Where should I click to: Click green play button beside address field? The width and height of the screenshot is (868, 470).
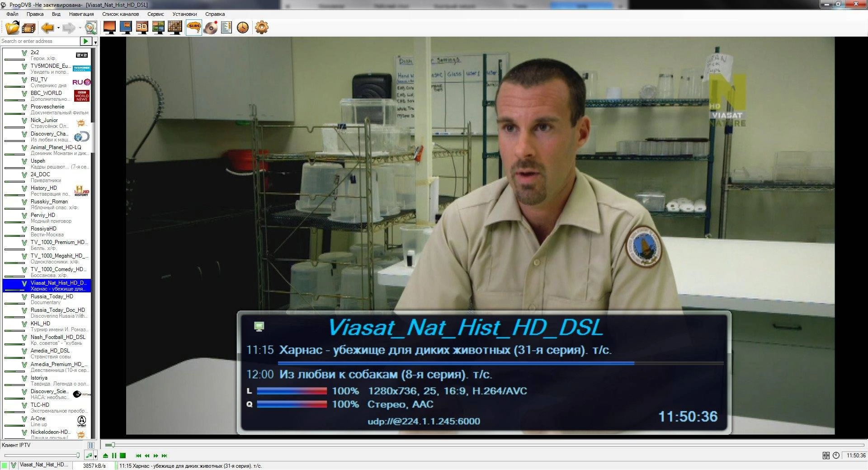[x=85, y=41]
